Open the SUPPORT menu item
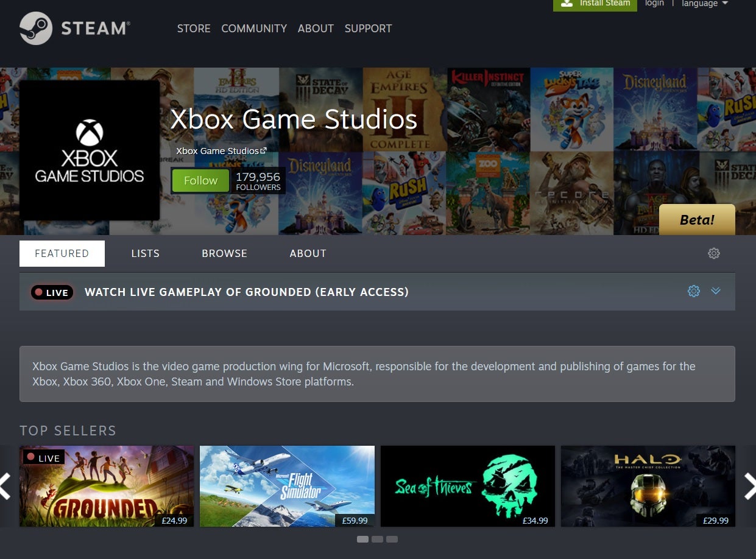756x559 pixels. 368,29
